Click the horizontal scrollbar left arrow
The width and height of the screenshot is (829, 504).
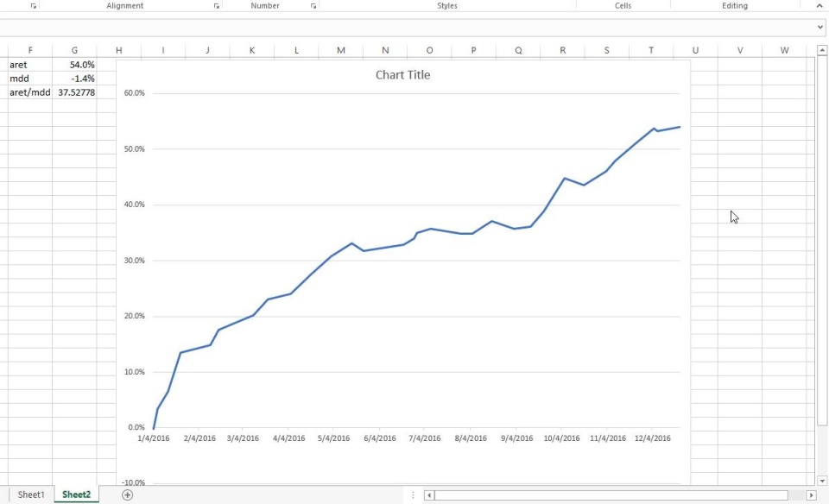(429, 495)
